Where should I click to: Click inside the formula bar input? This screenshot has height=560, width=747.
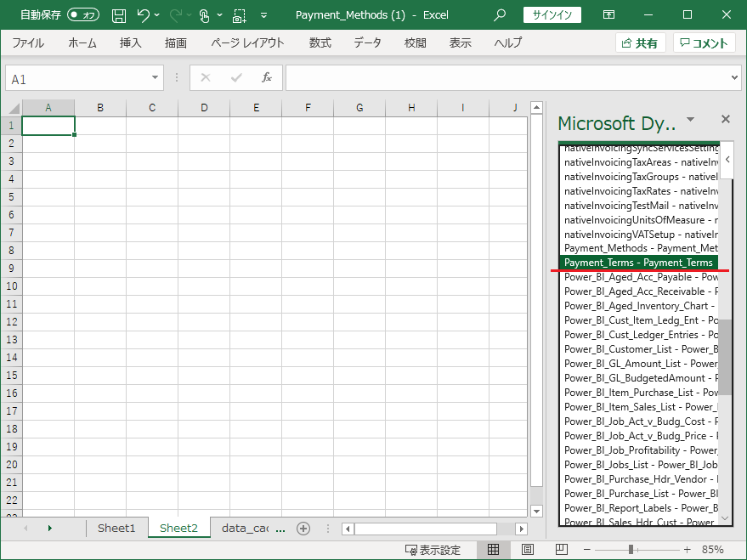tap(507, 77)
